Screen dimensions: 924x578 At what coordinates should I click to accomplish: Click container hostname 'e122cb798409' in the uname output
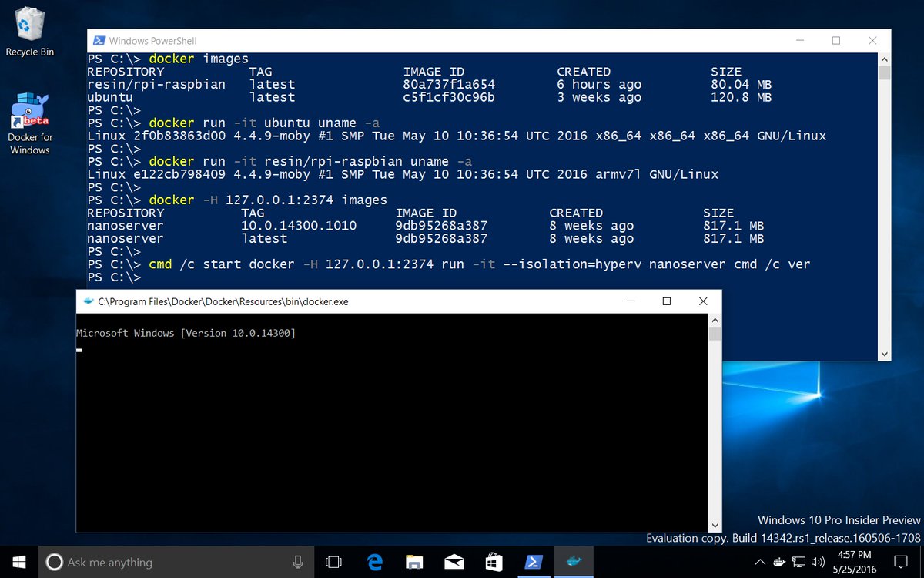[x=179, y=175]
